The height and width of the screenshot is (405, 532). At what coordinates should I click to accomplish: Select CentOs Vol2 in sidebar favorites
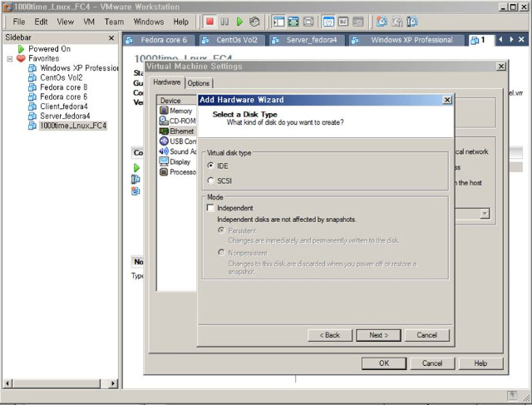pos(61,77)
